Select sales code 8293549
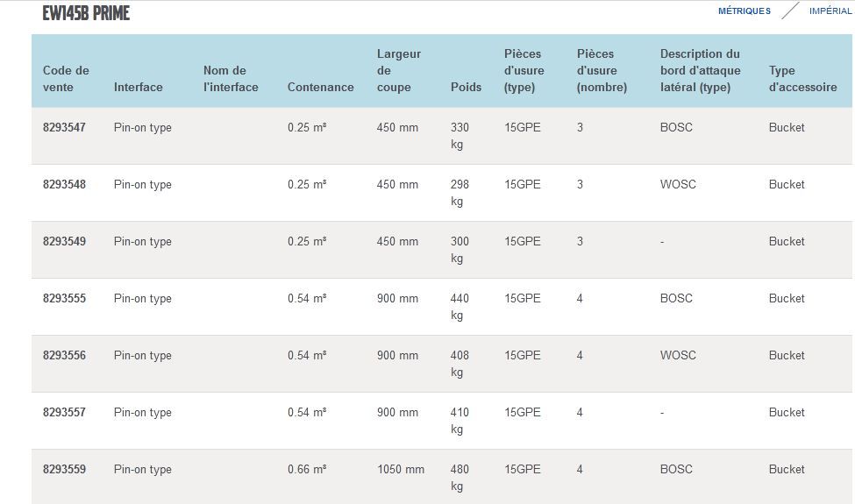Viewport: 855px width, 504px height. (64, 242)
